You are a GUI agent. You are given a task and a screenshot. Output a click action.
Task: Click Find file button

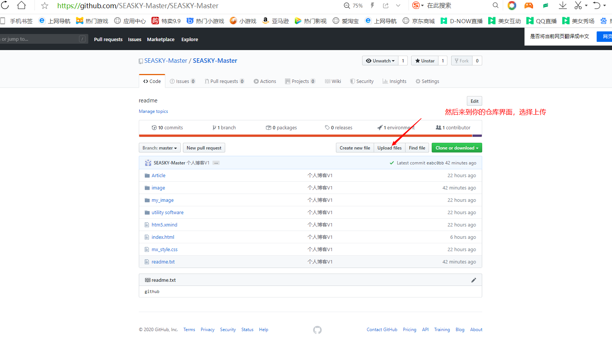(417, 148)
